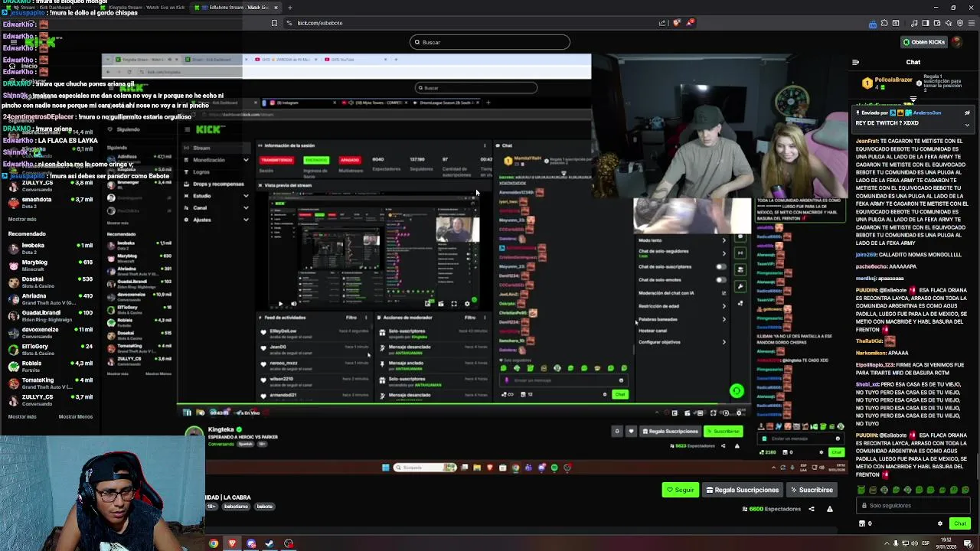Show hidden tray icons chevron

pos(885,544)
